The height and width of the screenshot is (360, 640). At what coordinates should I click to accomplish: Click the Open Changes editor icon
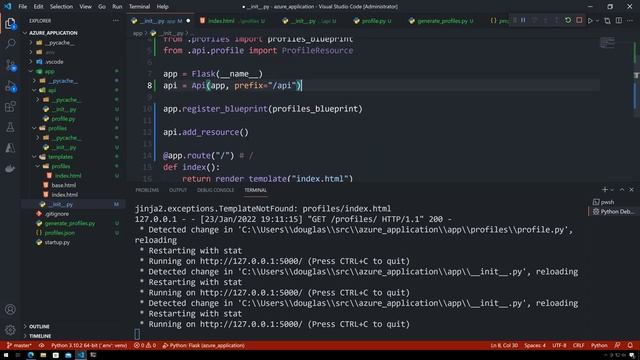point(607,21)
